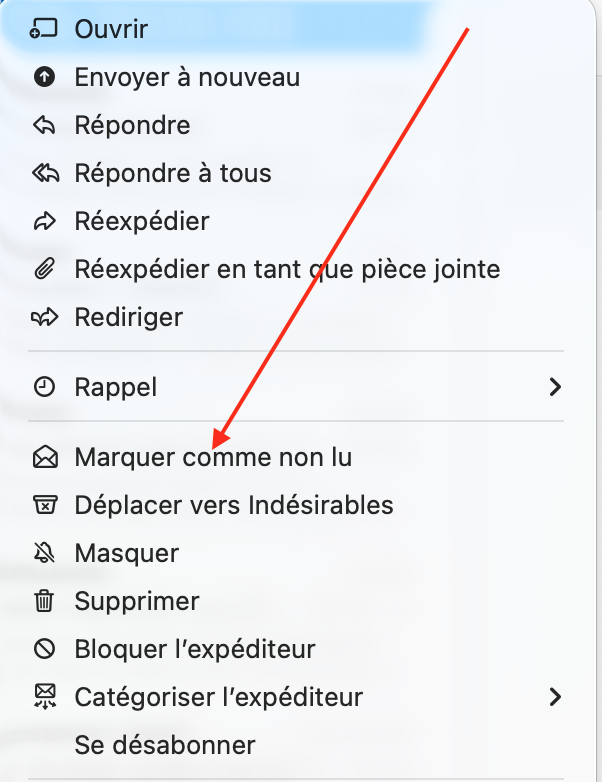The width and height of the screenshot is (602, 782).
Task: Click the Indésirables junk box icon
Action: pos(44,505)
